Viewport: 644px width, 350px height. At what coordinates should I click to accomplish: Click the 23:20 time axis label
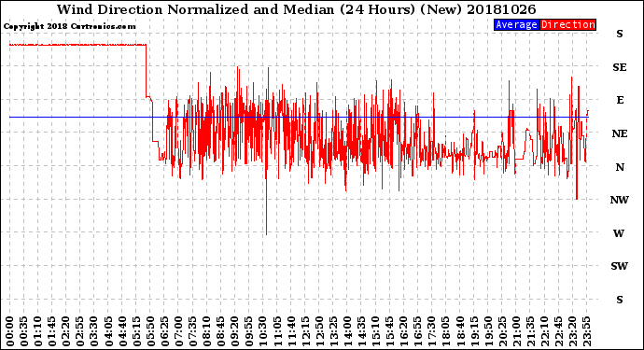pyautogui.click(x=572, y=331)
